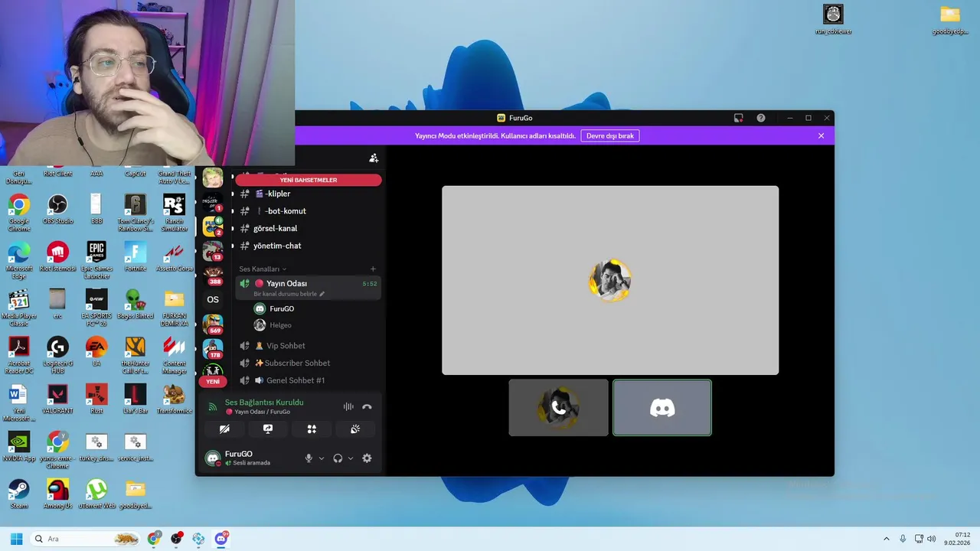Toggle noise suppression waveform icon
Screen dimensions: 980x551
(348, 407)
